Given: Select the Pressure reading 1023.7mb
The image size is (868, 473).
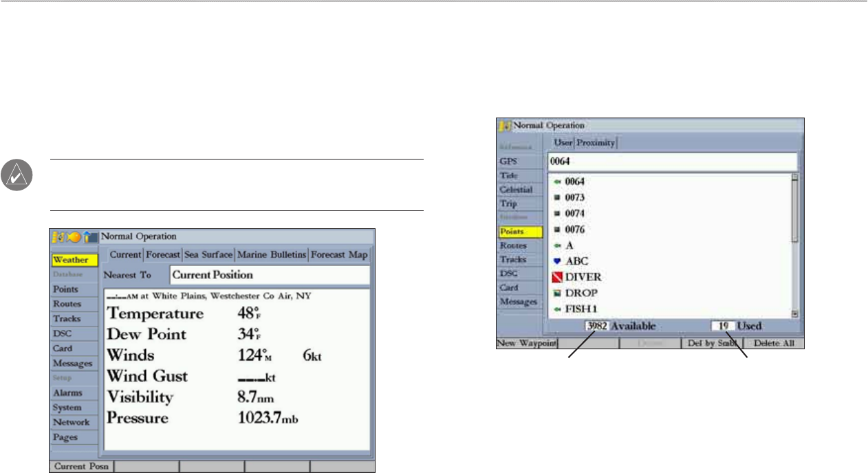Looking at the screenshot, I should pos(268,419).
